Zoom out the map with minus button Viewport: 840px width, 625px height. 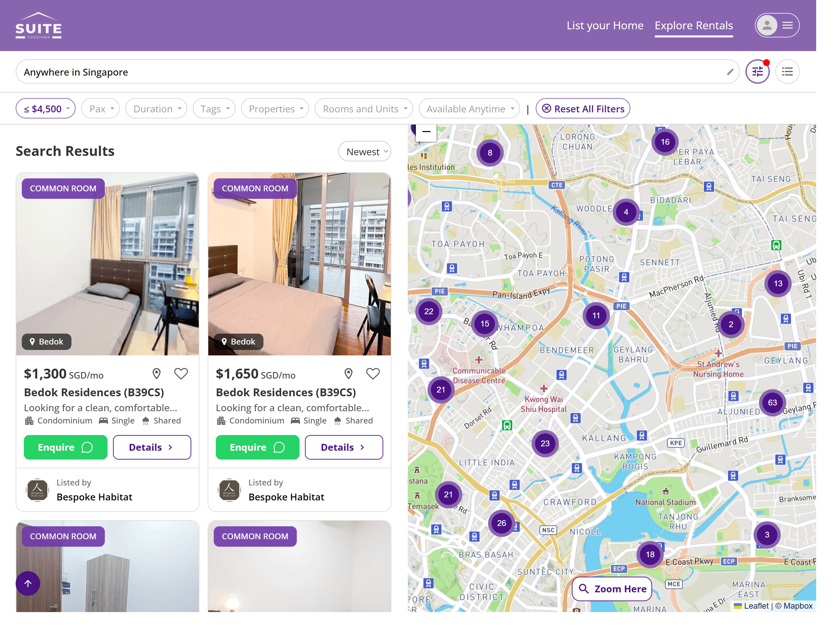pos(426,132)
